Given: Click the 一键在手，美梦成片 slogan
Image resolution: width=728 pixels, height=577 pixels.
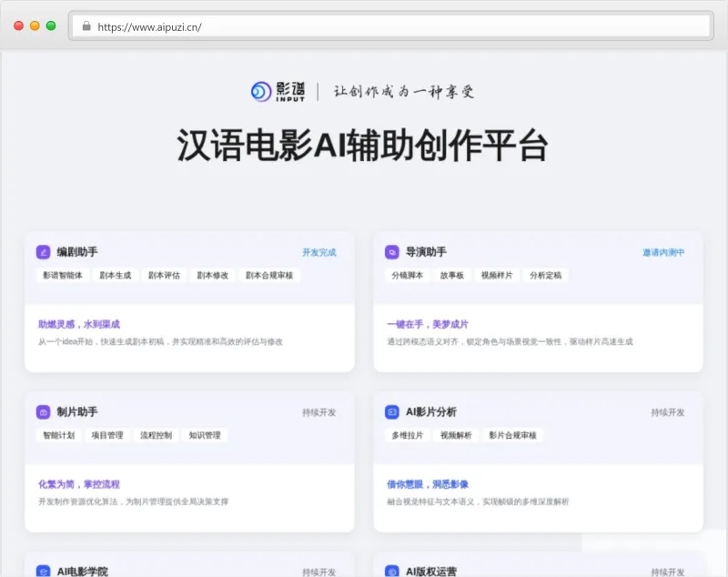Looking at the screenshot, I should pos(428,324).
